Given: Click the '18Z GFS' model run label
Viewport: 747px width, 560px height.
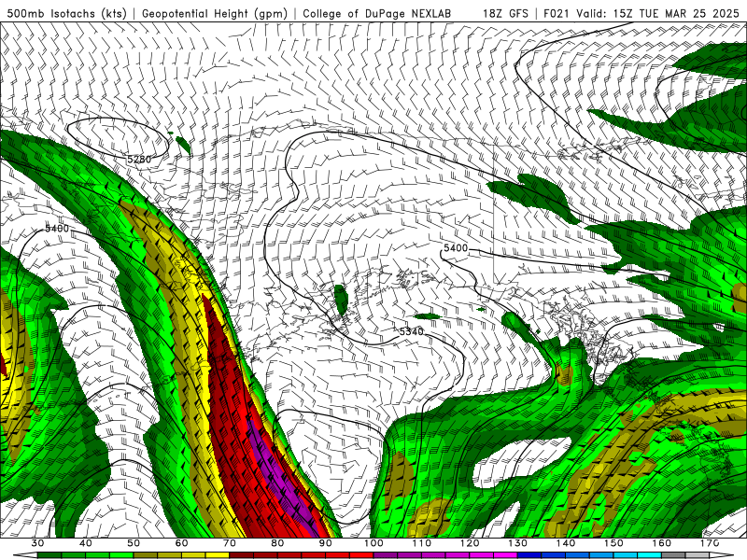Looking at the screenshot, I should click(505, 13).
